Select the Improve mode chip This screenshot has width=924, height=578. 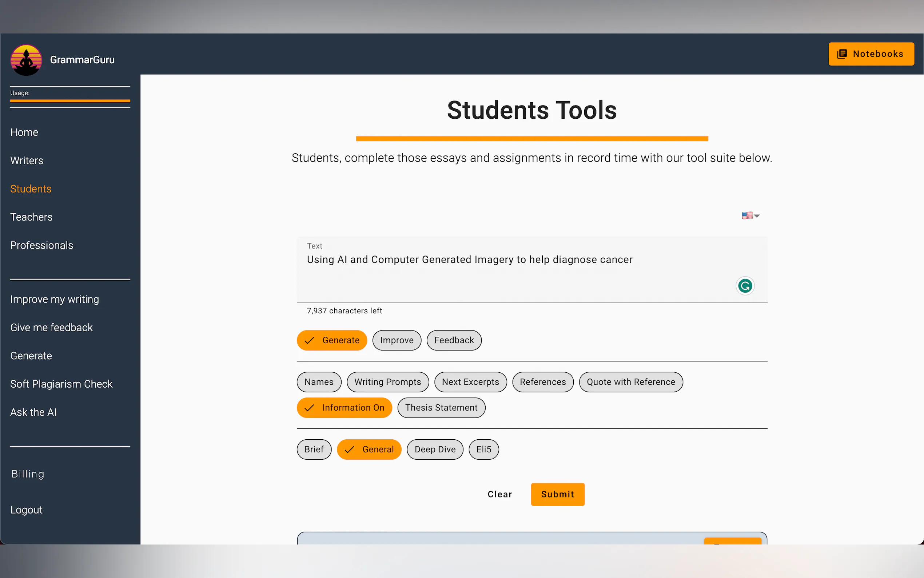397,340
